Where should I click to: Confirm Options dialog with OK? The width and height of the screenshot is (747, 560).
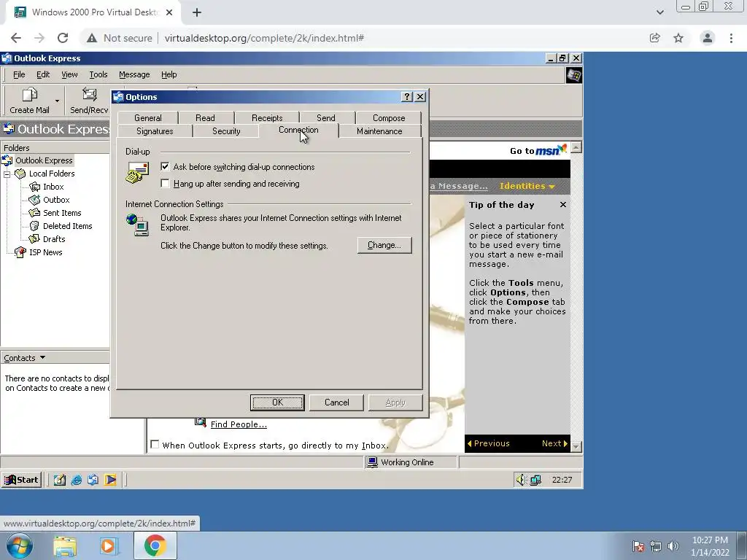coord(277,402)
